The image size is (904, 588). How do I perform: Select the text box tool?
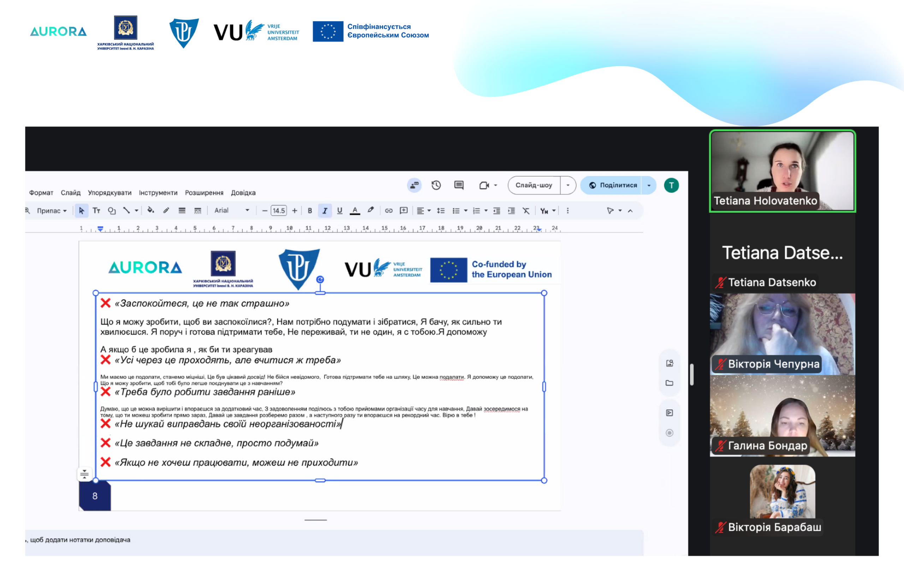click(96, 210)
